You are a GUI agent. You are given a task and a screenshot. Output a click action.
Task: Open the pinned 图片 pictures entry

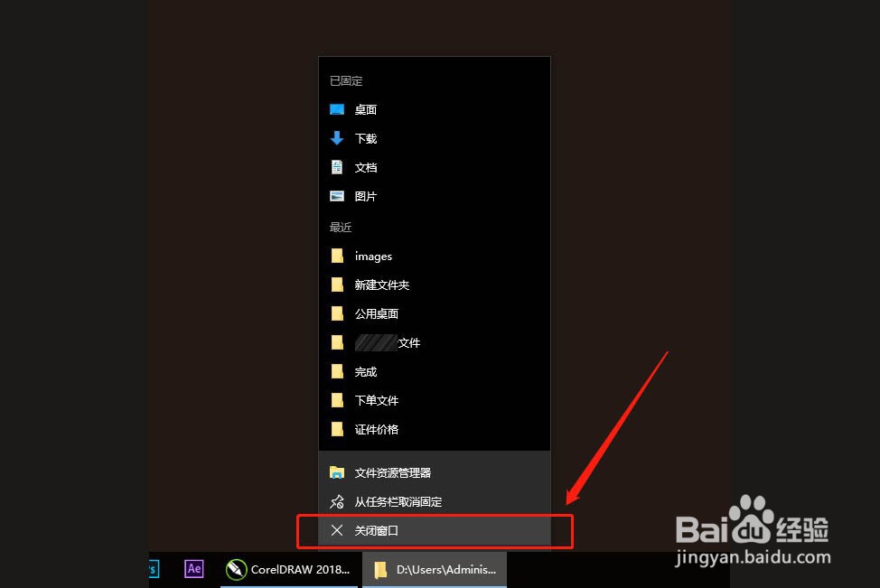click(435, 196)
